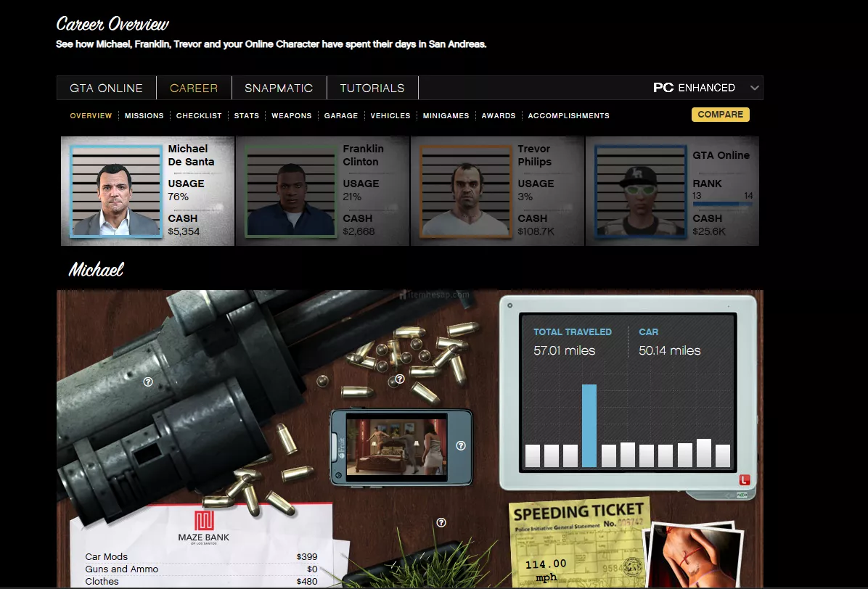Click the red L icon on the GPS device
The width and height of the screenshot is (868, 589).
click(x=744, y=479)
